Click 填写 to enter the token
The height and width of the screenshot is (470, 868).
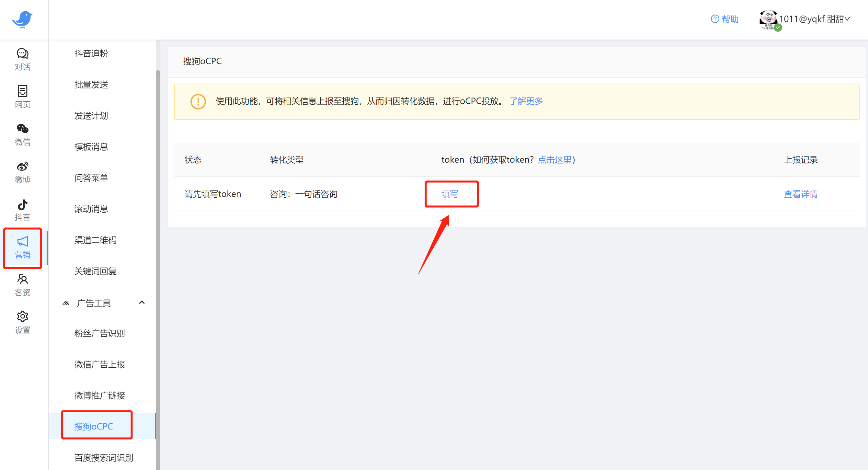(x=450, y=194)
